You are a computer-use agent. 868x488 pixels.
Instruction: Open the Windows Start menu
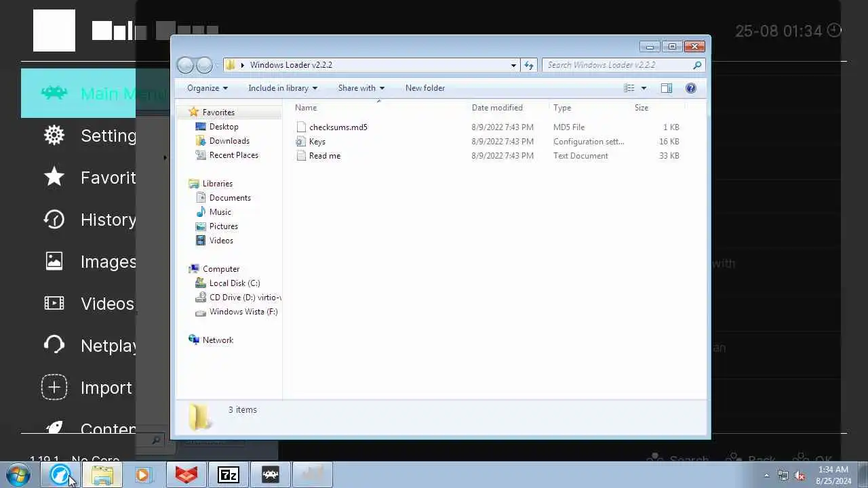(18, 475)
